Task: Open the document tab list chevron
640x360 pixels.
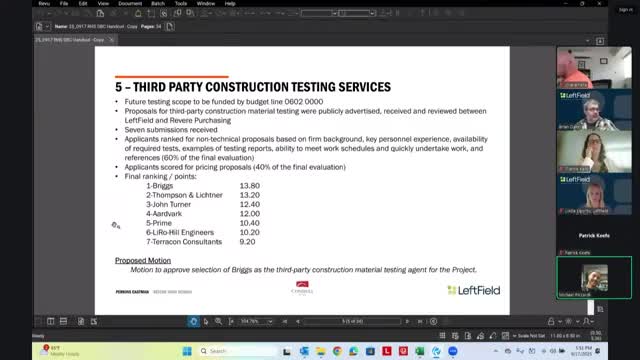Action: [588, 41]
